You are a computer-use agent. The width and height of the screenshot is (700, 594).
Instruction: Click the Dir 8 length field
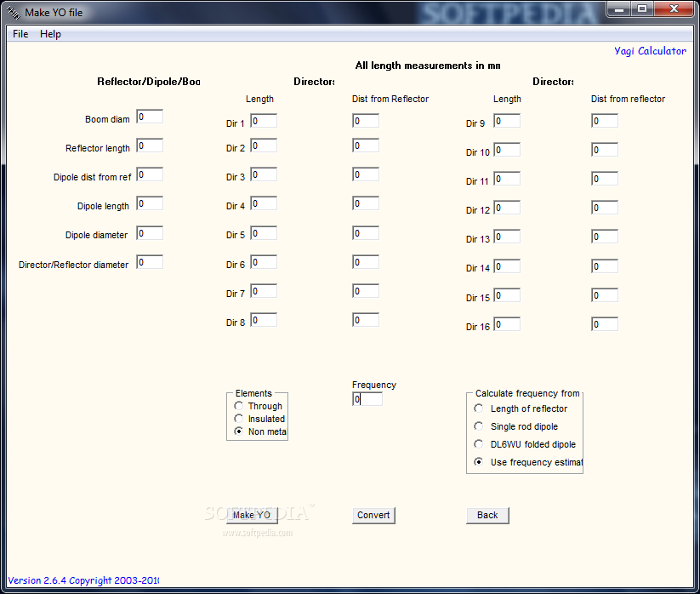264,320
